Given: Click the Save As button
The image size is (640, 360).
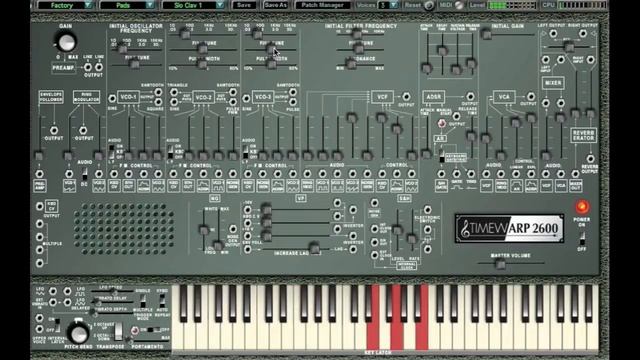Looking at the screenshot, I should [x=276, y=5].
